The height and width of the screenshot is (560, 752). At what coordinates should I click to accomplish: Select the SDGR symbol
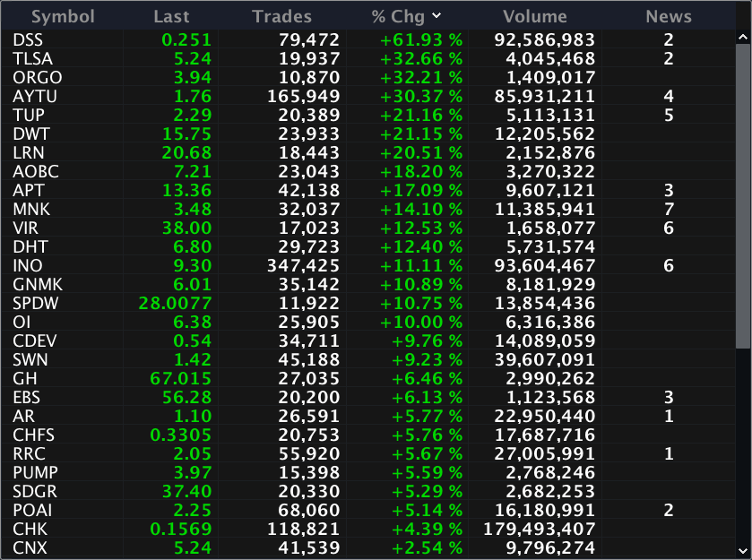coord(35,491)
